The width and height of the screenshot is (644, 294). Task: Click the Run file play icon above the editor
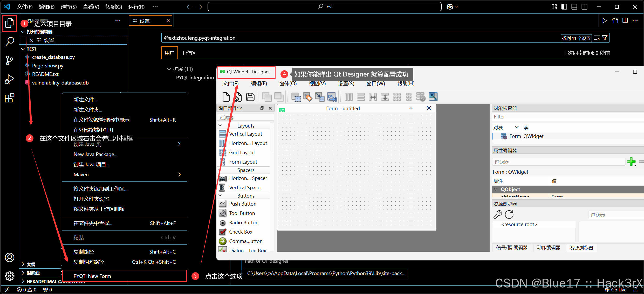(605, 20)
